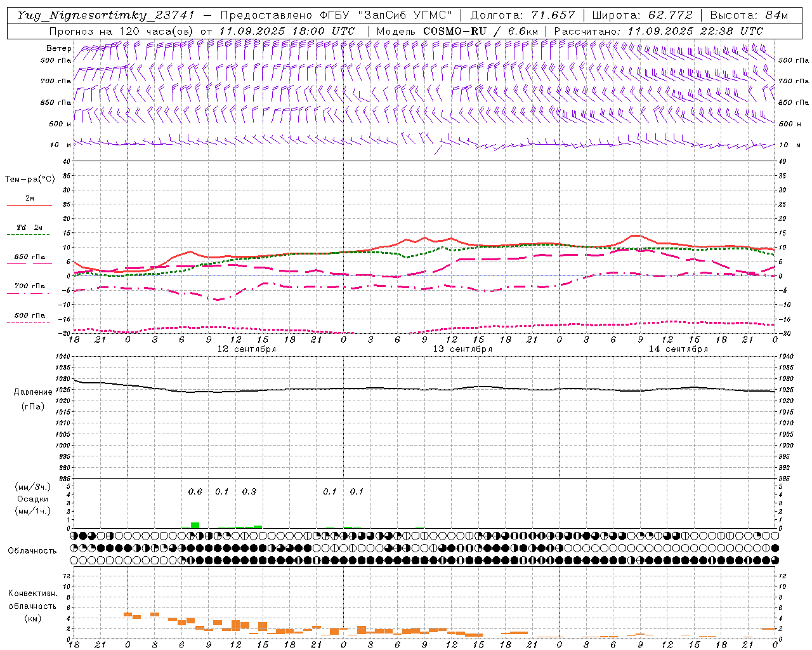Click the 14 сентября date label
Screen dimensions: 812x650
point(678,349)
